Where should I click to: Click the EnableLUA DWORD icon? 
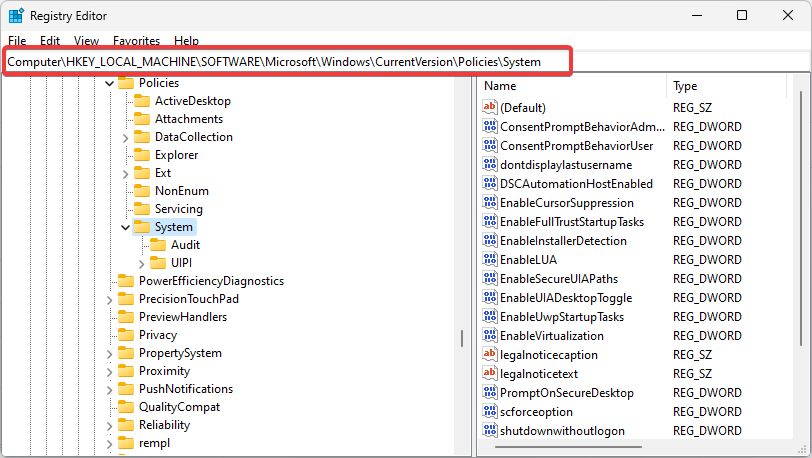point(489,260)
